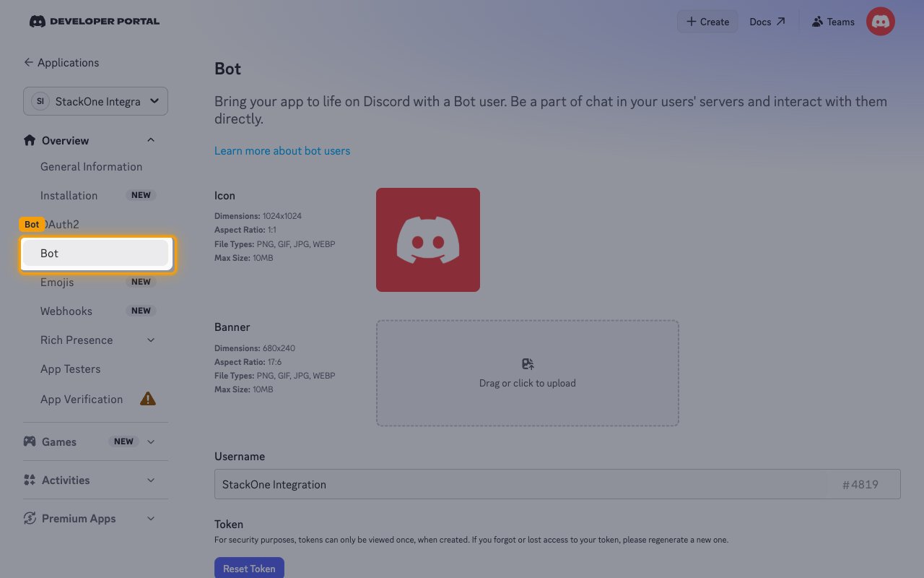Expand the Activities section chevron

pos(151,480)
